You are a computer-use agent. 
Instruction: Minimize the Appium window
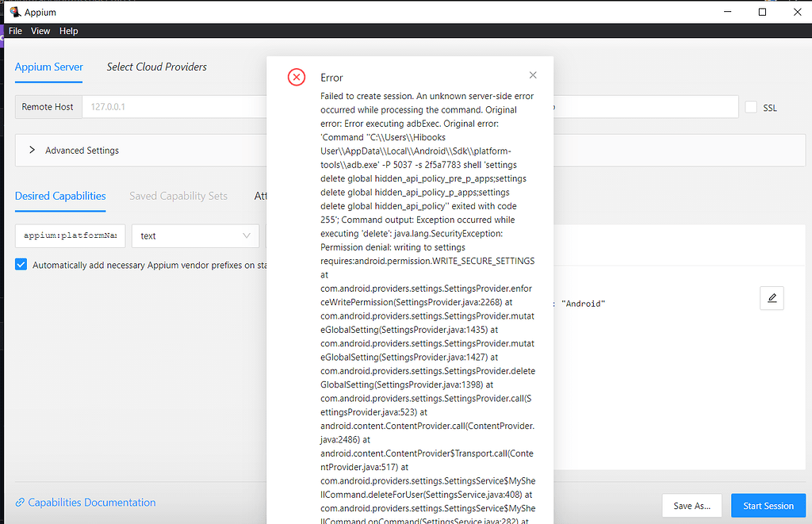pyautogui.click(x=728, y=12)
